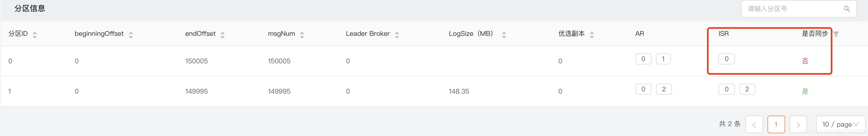Sort by endOffset column arrows
Viewport: 868px width, 136px height.
(x=223, y=35)
